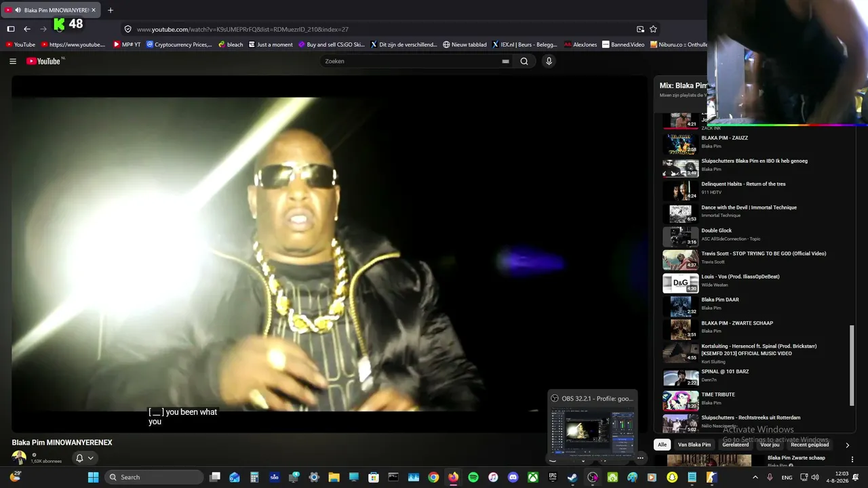Open the IEX.nl Beurs bookmark
868x488 pixels.
[x=525, y=45]
